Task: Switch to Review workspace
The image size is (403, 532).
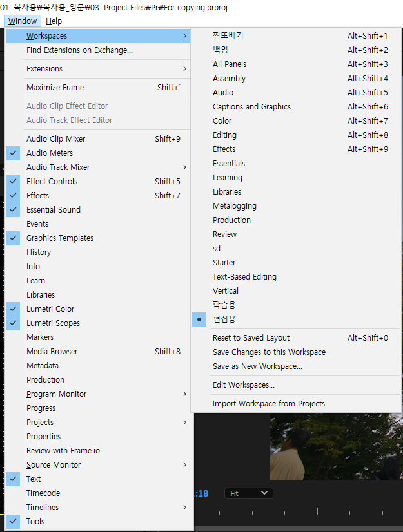Action: pos(296,234)
